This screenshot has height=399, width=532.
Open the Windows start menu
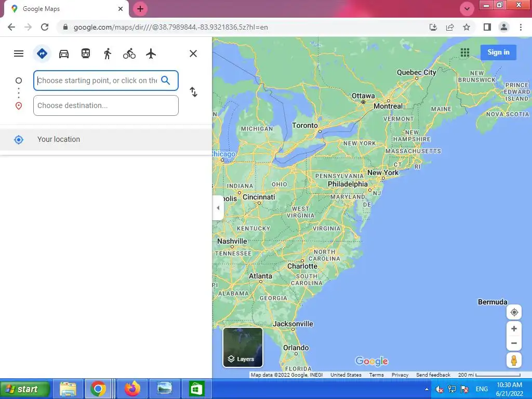tap(25, 389)
